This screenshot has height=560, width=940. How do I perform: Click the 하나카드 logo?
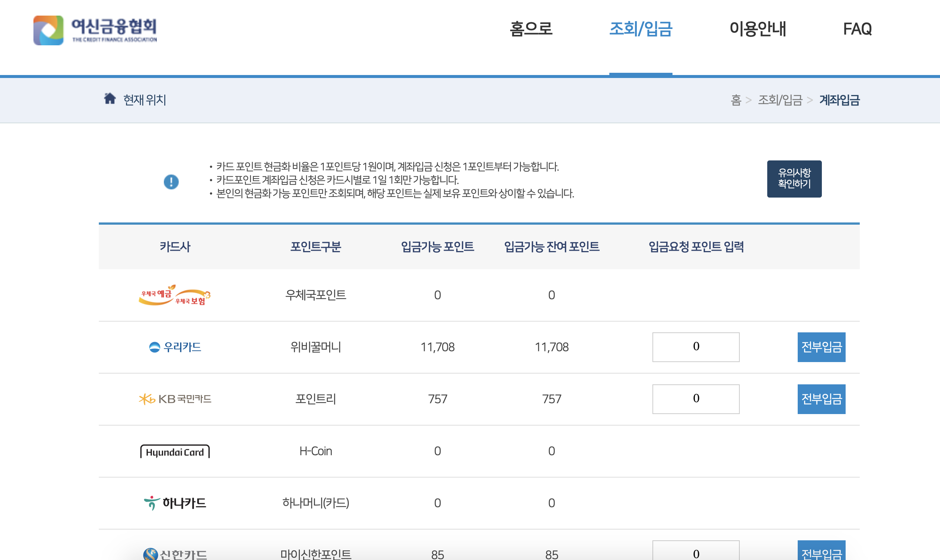175,503
